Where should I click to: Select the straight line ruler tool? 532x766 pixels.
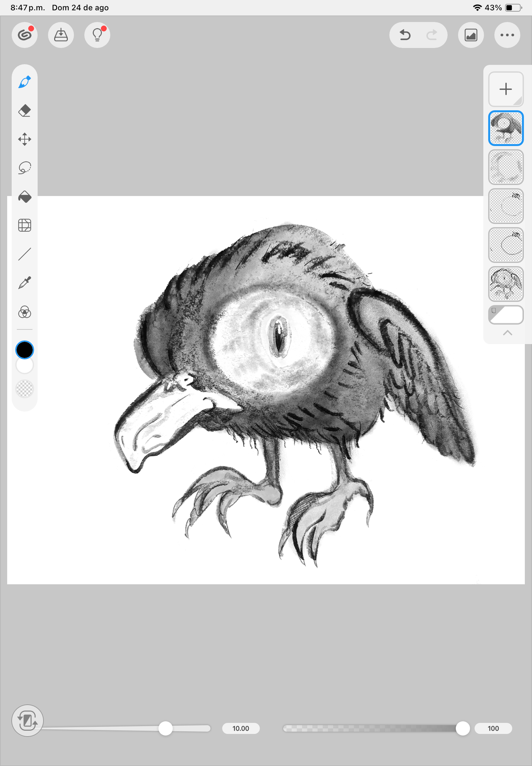[25, 254]
